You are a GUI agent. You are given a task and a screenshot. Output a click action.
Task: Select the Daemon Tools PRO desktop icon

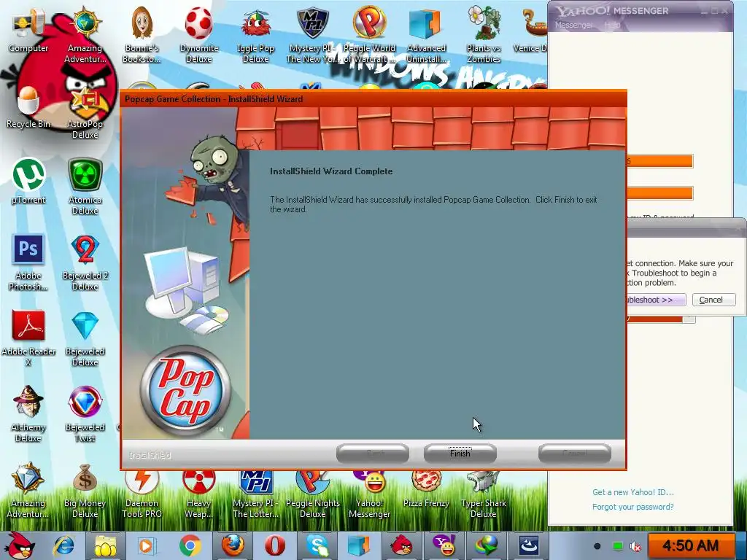coord(142,493)
